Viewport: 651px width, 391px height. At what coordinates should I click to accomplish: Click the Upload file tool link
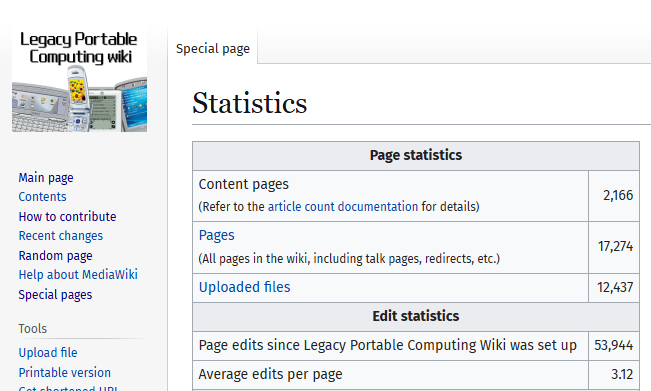48,353
